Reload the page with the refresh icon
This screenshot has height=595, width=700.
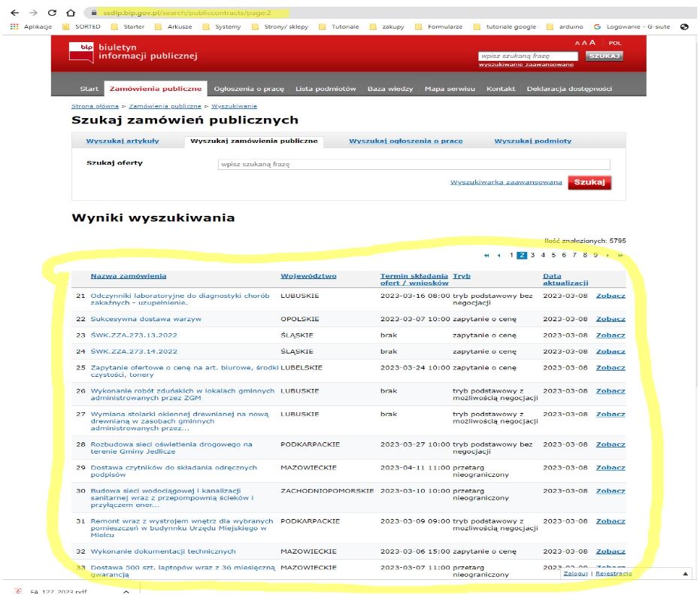[51, 13]
